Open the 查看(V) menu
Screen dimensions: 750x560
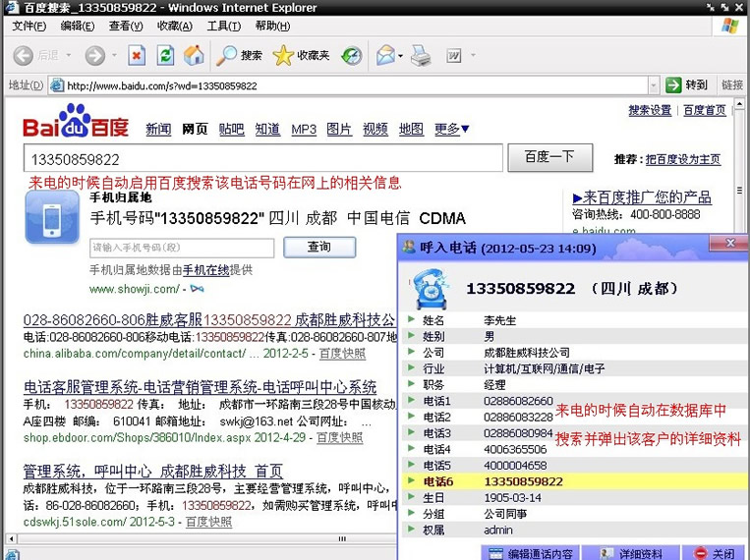click(126, 26)
